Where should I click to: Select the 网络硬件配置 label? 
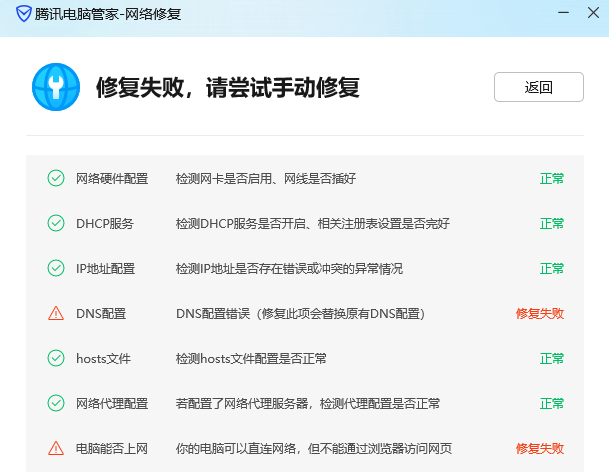click(x=112, y=179)
